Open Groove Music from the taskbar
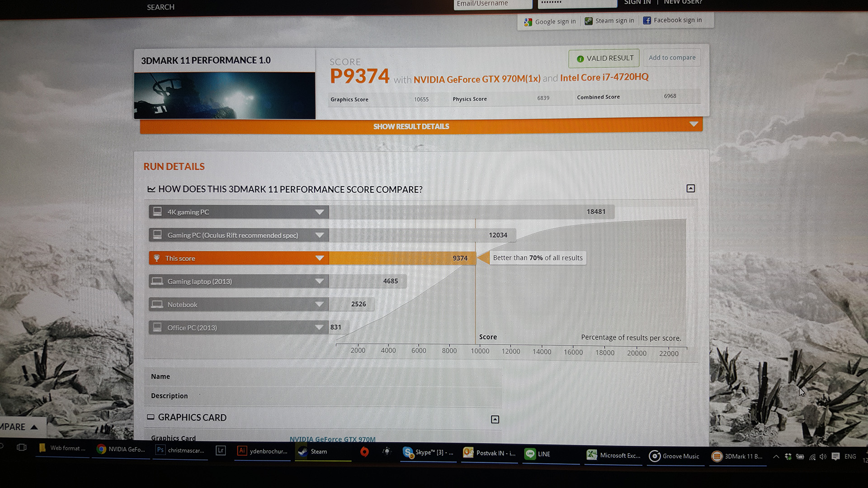Viewport: 868px width, 488px height. click(x=675, y=456)
